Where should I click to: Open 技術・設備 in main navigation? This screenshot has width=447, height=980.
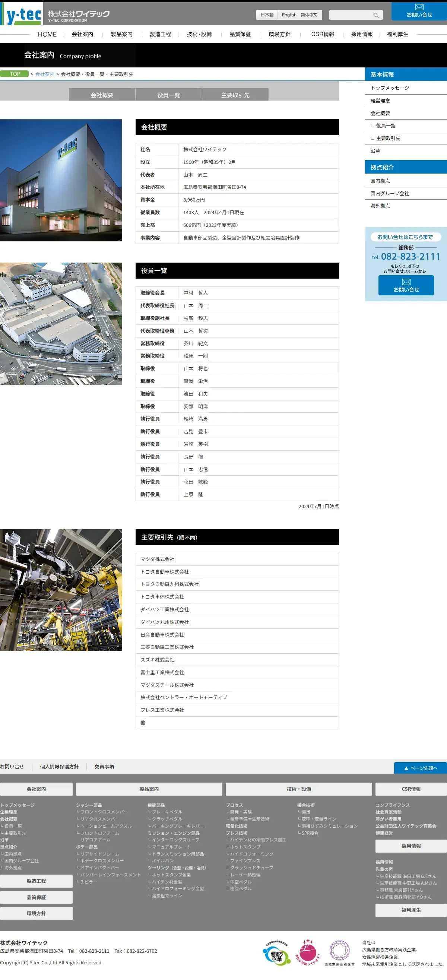coord(199,34)
